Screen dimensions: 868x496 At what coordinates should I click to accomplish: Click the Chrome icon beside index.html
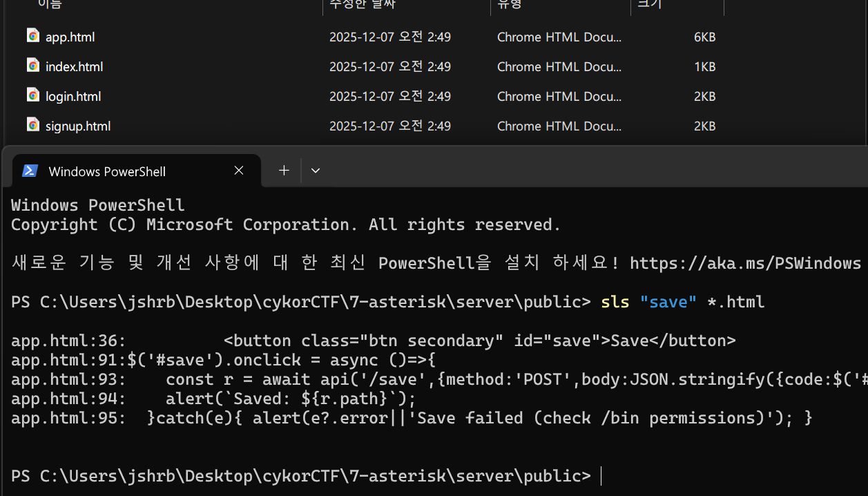click(x=33, y=66)
